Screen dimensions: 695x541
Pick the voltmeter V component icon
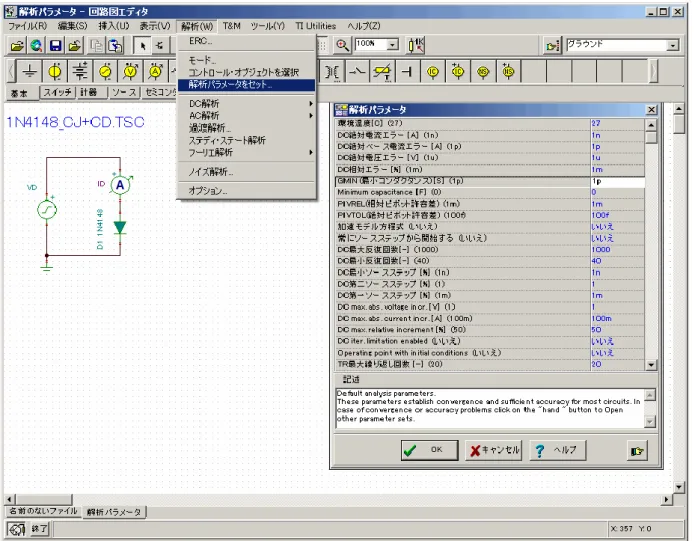point(130,71)
